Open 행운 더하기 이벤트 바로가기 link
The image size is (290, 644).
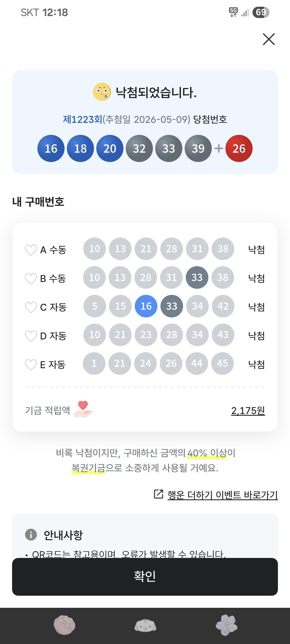(x=223, y=495)
